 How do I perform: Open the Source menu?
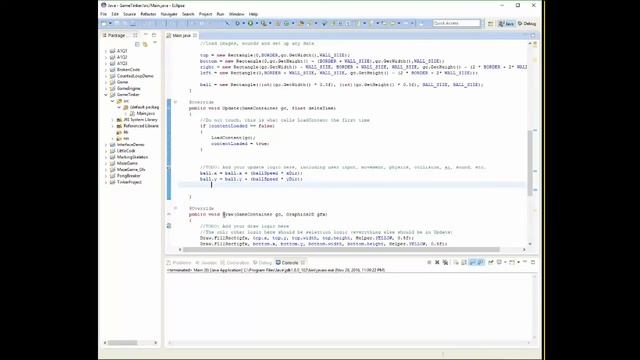point(129,14)
